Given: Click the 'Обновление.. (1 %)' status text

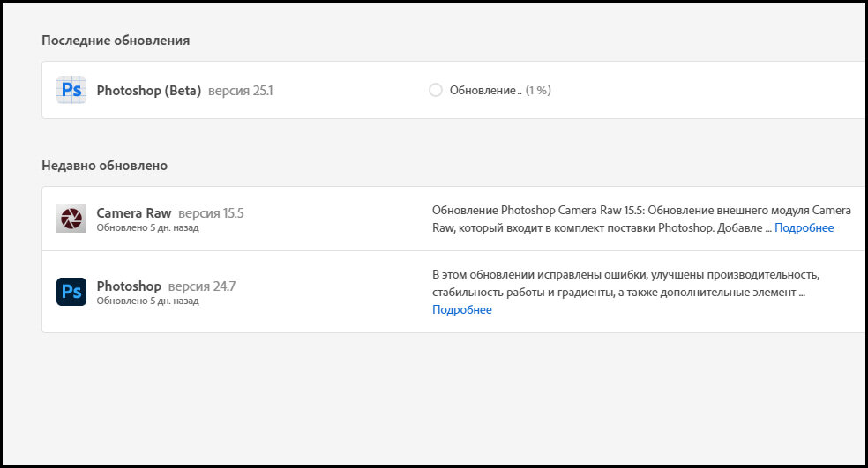Looking at the screenshot, I should click(500, 90).
